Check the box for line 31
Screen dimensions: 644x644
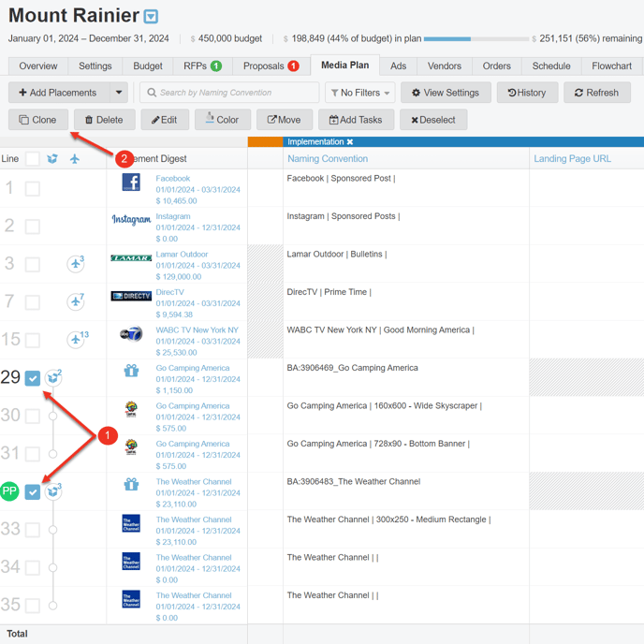pyautogui.click(x=33, y=454)
